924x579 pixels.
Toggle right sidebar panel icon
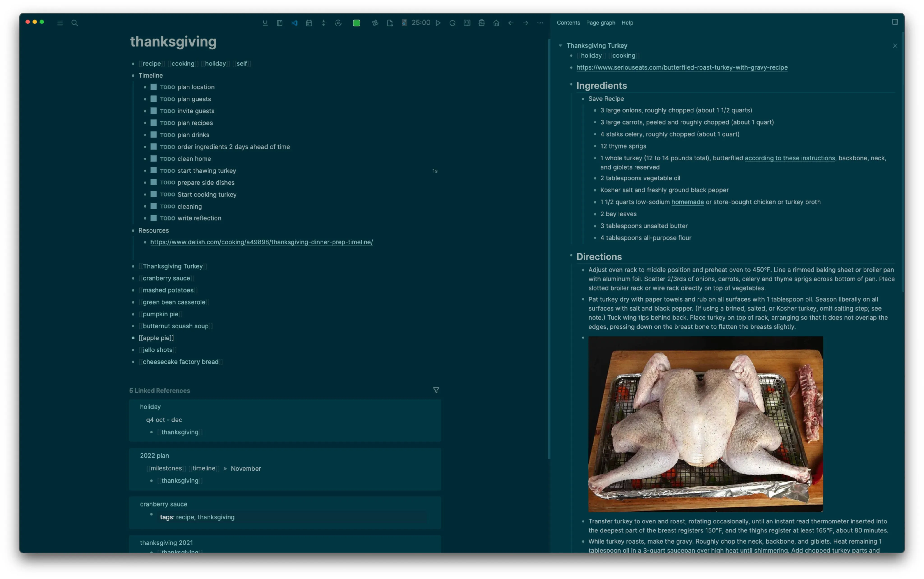894,22
